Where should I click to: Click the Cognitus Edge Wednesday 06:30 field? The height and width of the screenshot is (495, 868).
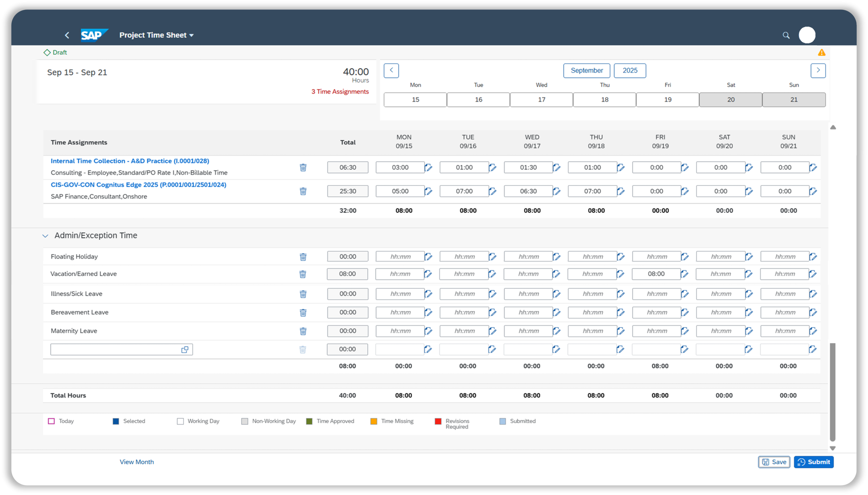coord(528,191)
